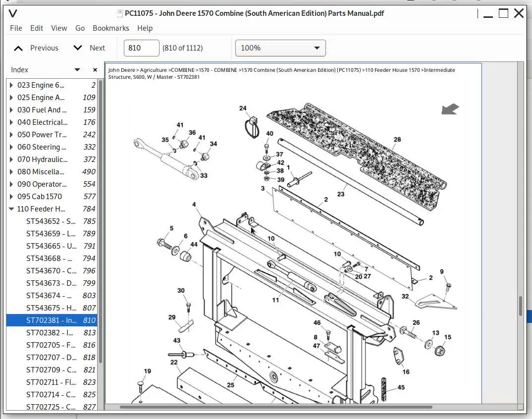Select the 095 Cab 1570 index row
The width and height of the screenshot is (532, 419).
click(x=52, y=197)
